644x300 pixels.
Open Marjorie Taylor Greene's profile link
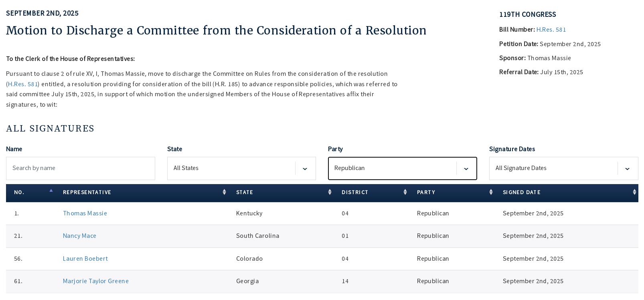[x=96, y=281]
